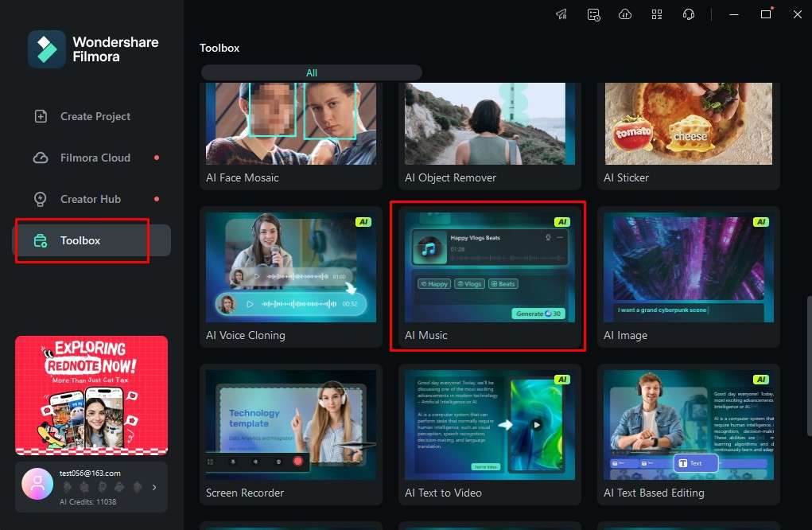The width and height of the screenshot is (812, 530).
Task: Click the user avatar icon
Action: click(37, 483)
